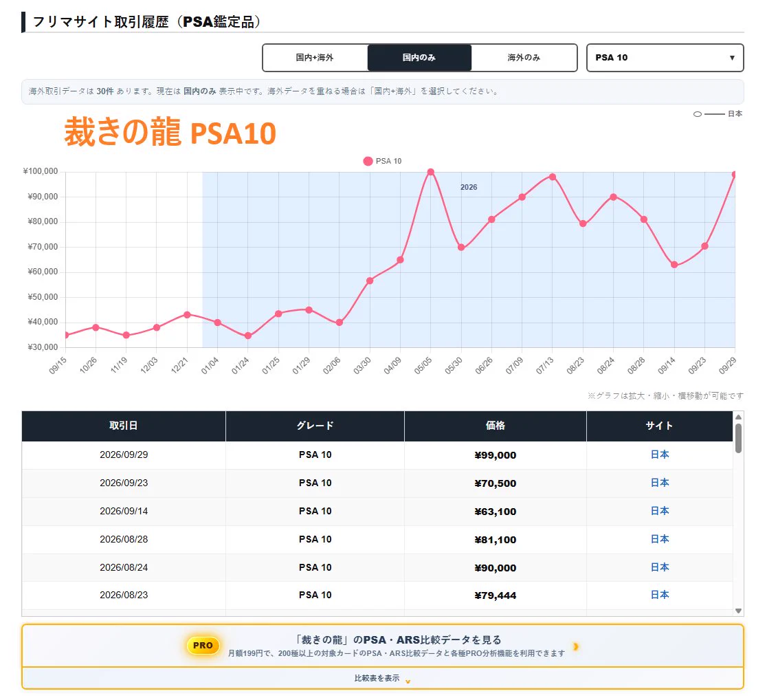Click the orange arrow on PRO banner
767x700 pixels.
[576, 646]
